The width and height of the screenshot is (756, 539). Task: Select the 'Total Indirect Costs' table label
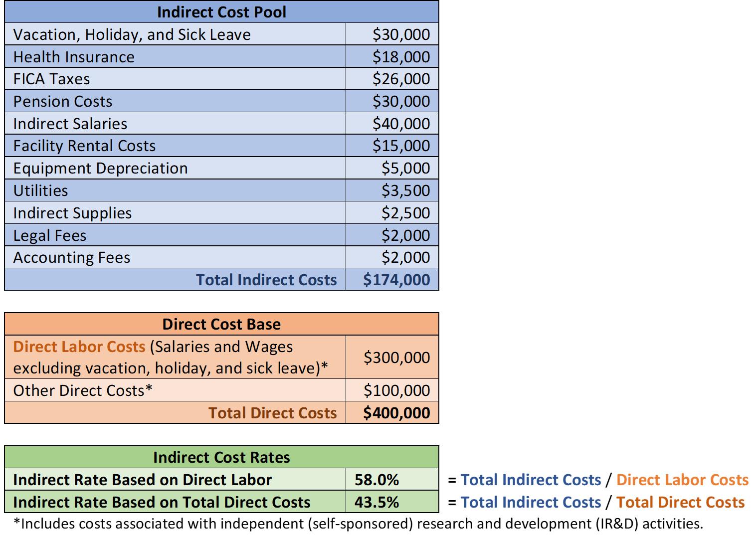[175, 279]
